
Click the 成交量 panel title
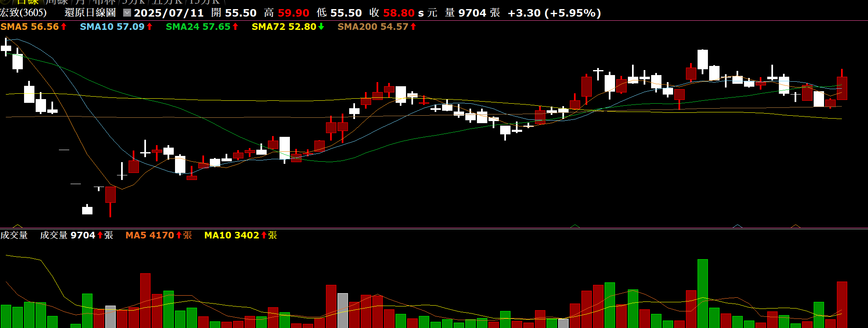click(14, 235)
